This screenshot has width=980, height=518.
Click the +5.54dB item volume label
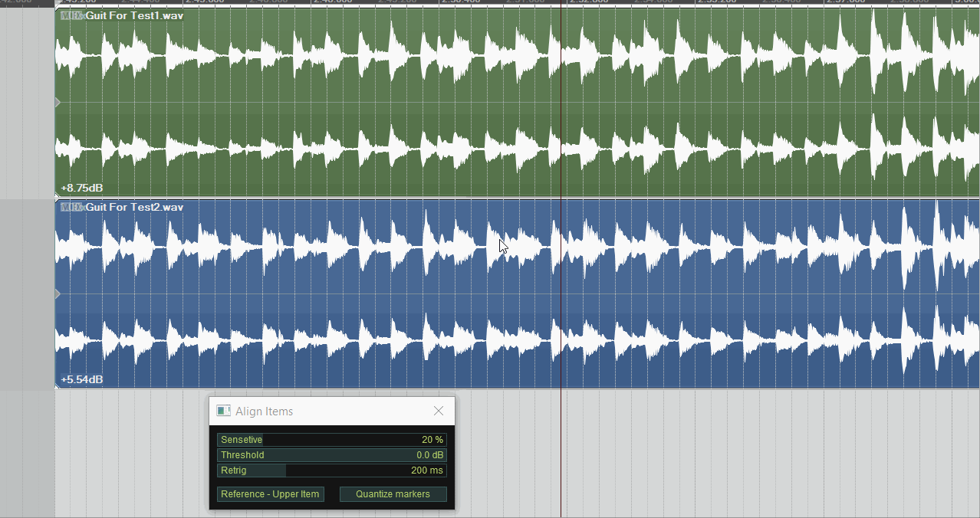coord(82,380)
